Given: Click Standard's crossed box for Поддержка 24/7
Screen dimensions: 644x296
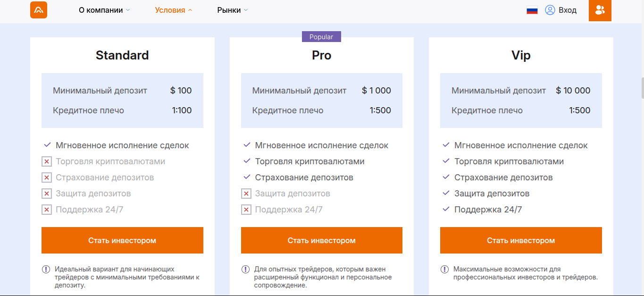Looking at the screenshot, I should pos(47,210).
